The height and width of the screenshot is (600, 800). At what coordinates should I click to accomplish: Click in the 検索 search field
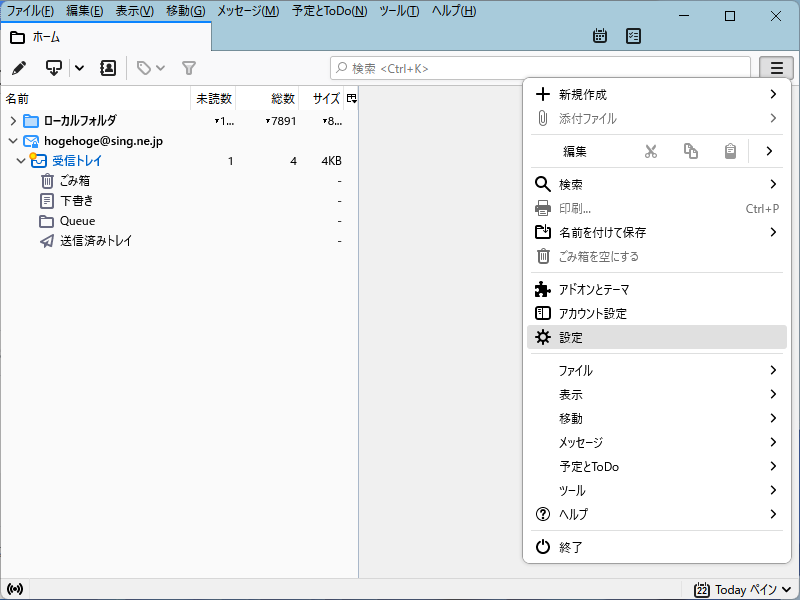click(540, 68)
